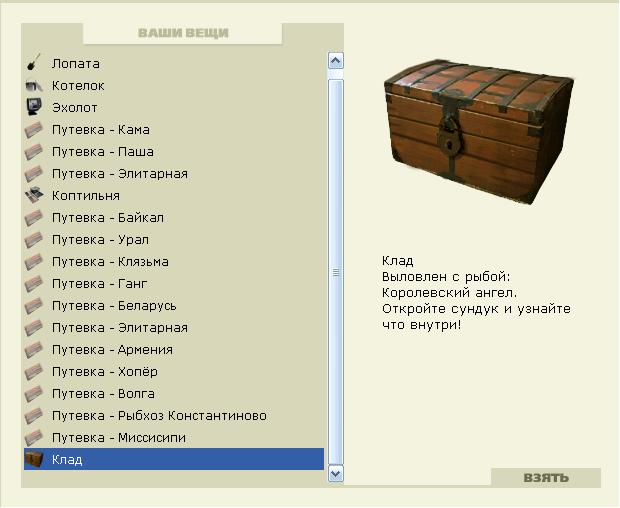Click the ticket icon for Путевка - Паша
Viewport: 620px width, 508px height.
(34, 152)
